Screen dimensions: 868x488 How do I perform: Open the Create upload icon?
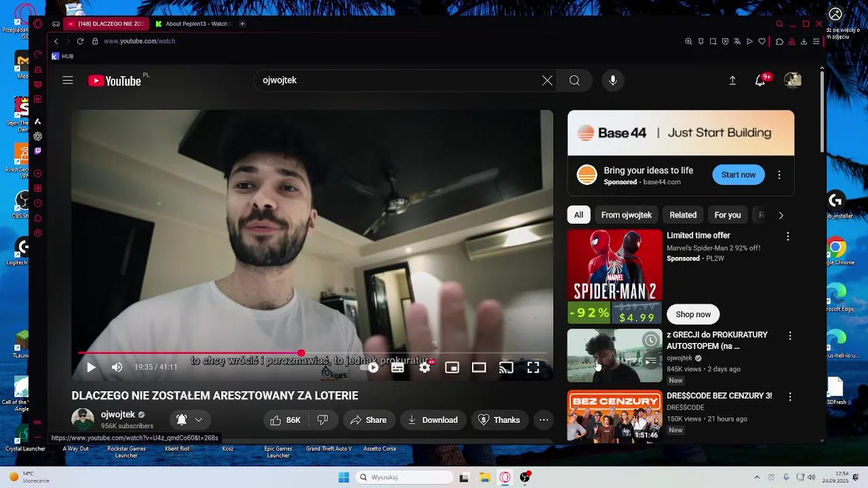point(732,81)
